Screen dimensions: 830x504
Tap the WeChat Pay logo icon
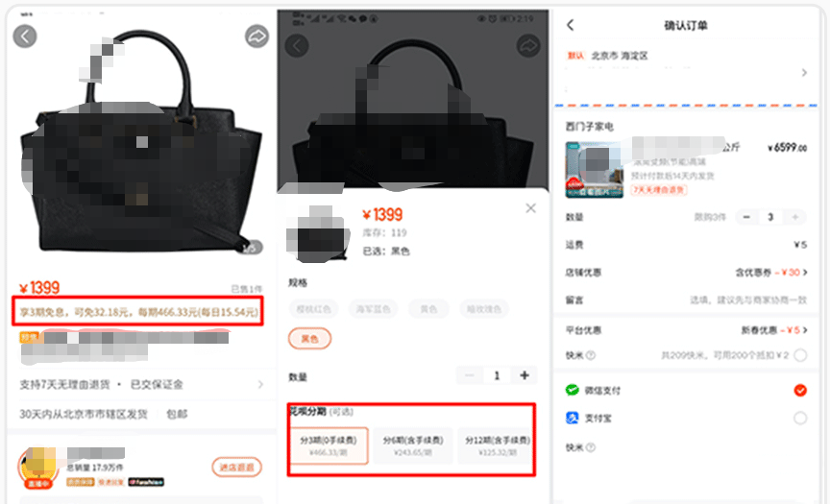[573, 390]
